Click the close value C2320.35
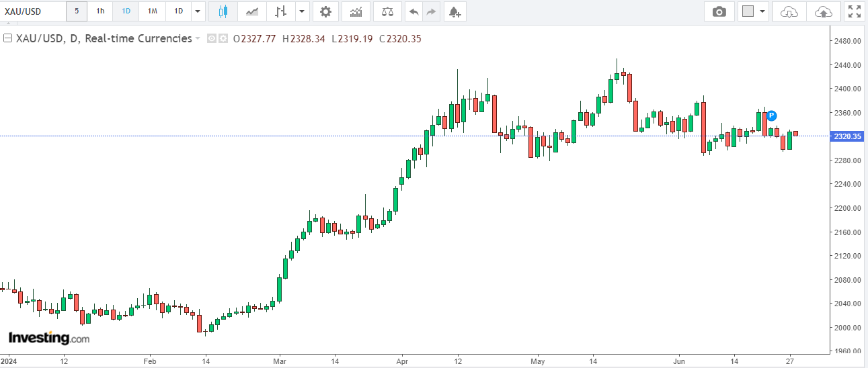This screenshot has width=868, height=368. coord(400,39)
